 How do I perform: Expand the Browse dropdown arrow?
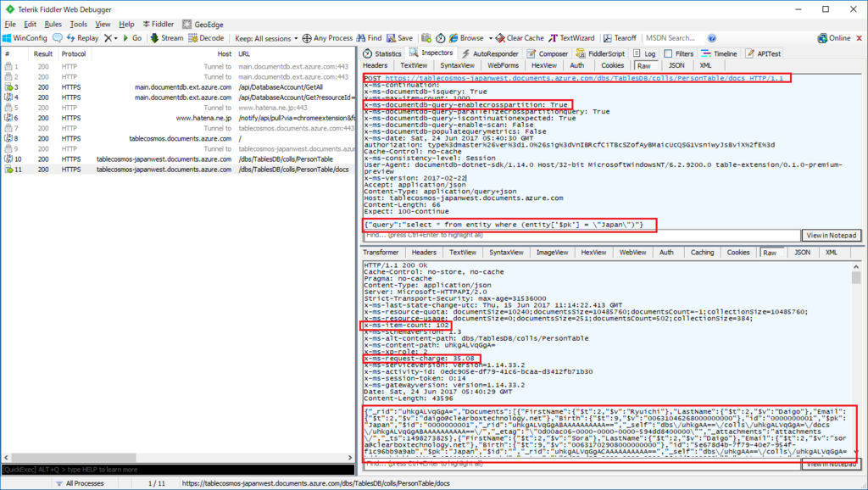(490, 38)
